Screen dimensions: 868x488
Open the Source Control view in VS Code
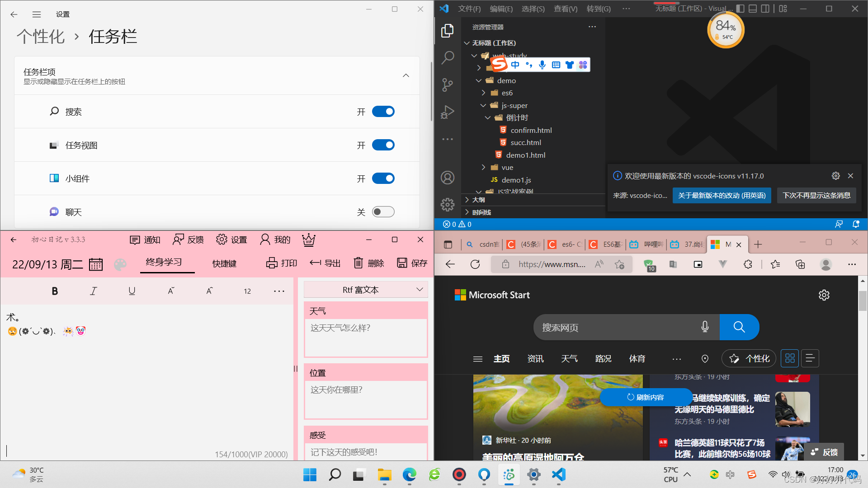[447, 84]
